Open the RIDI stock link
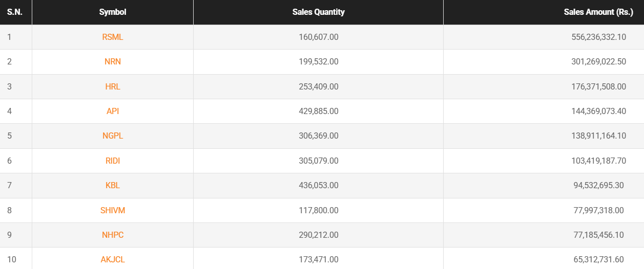 (x=113, y=161)
